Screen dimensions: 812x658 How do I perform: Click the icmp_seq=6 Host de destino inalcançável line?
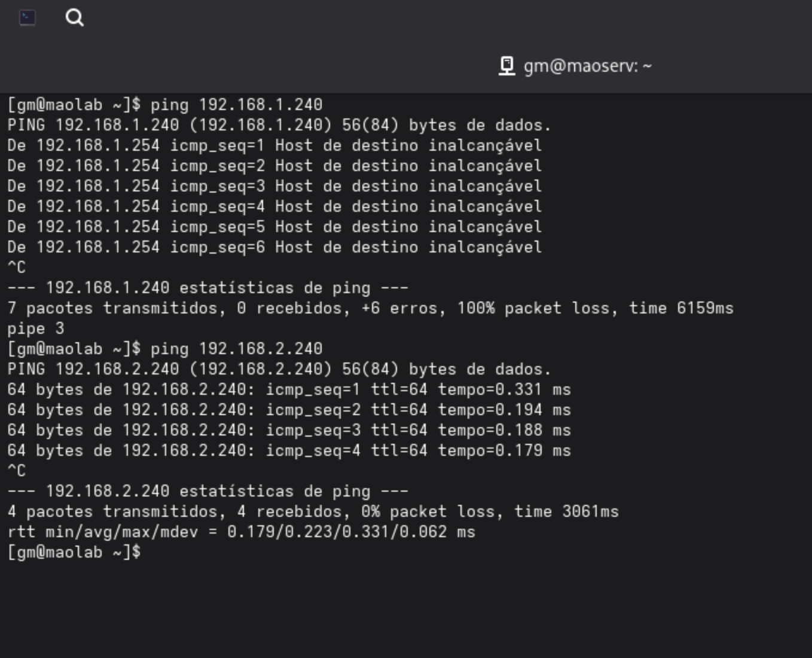point(274,247)
